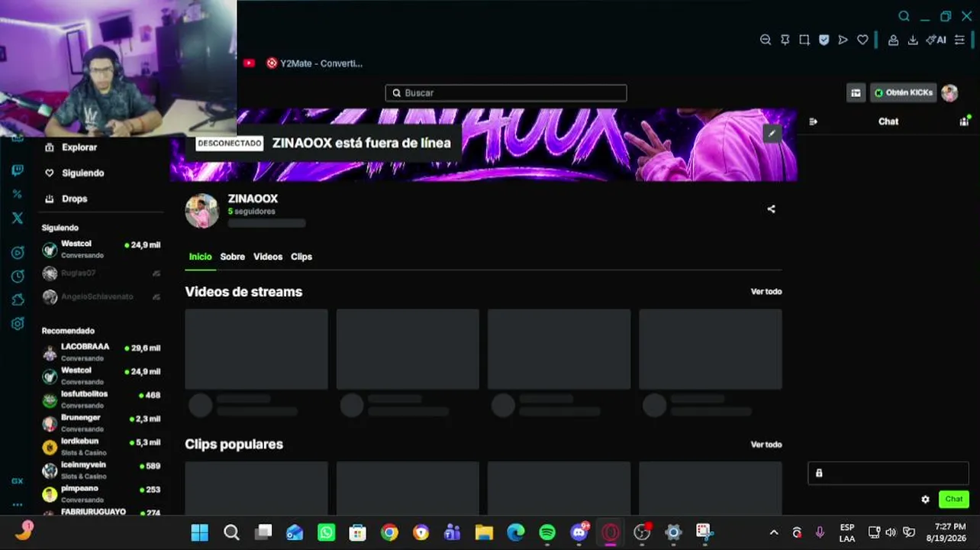Click the send flow arrow icon
The width and height of the screenshot is (980, 550).
click(843, 40)
